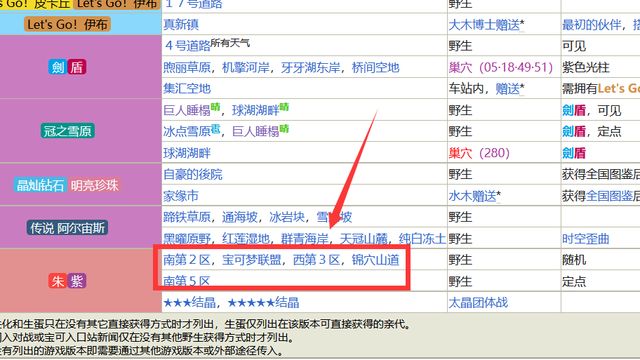Select 野生 text in the 自豪的後院 row
640x360 pixels.
click(x=460, y=175)
